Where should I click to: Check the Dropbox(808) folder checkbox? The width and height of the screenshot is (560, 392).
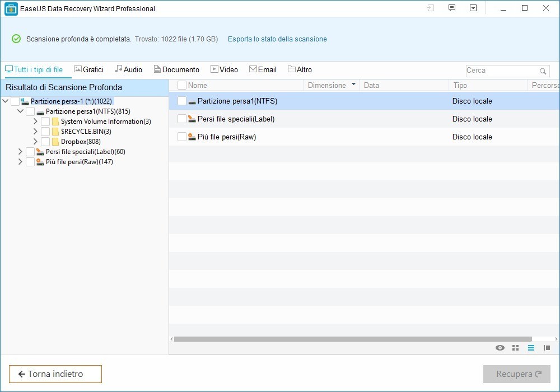(45, 142)
